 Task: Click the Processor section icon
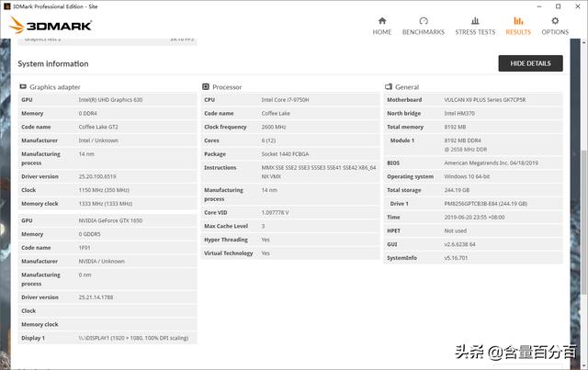[206, 86]
